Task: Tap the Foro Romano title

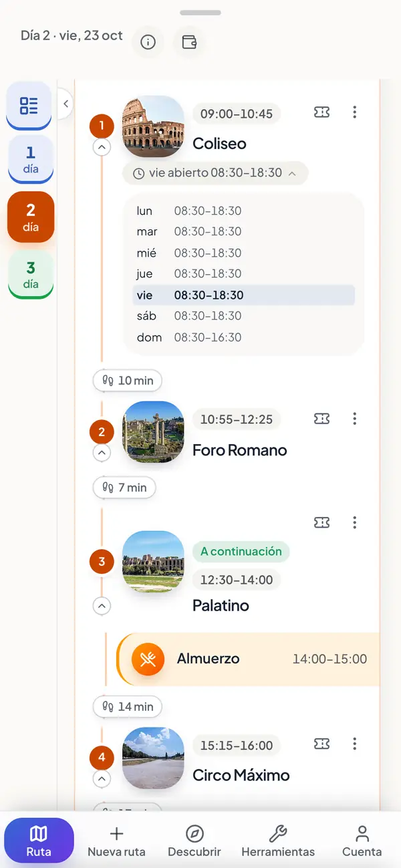Action: click(240, 450)
